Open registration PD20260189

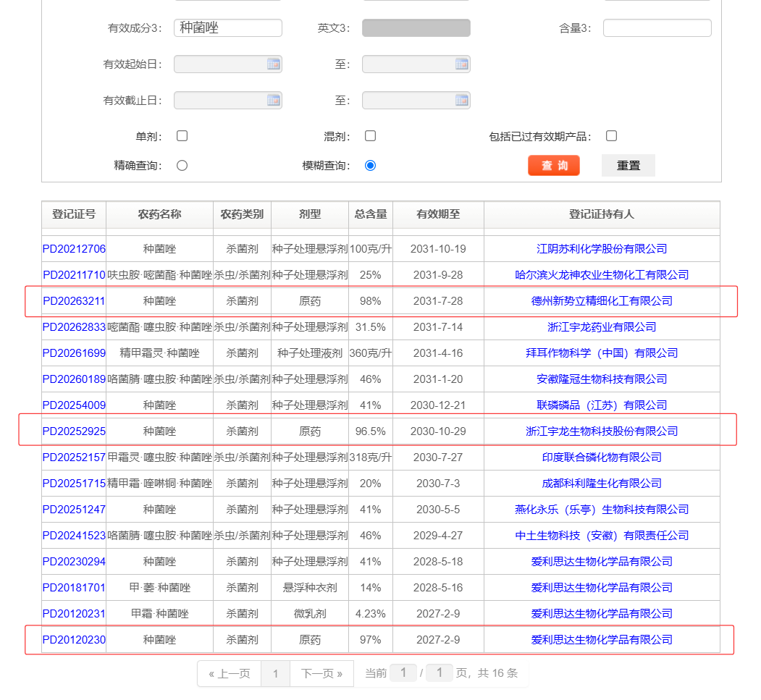[74, 379]
